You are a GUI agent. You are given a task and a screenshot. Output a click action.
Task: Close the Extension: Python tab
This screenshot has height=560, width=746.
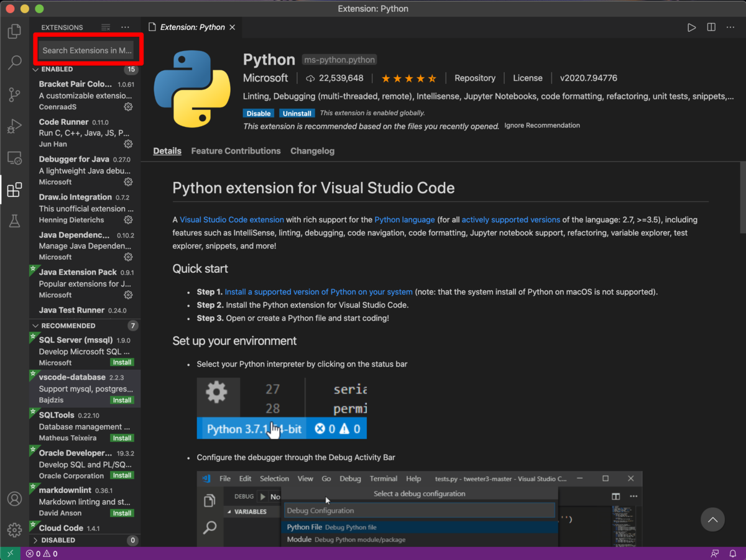click(x=233, y=27)
